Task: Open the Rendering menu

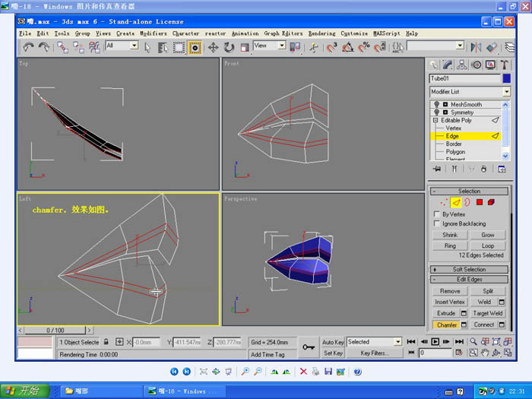Action: pos(321,33)
